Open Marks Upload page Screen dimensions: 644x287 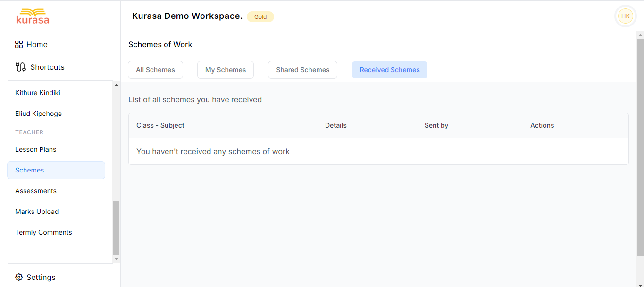tap(37, 212)
